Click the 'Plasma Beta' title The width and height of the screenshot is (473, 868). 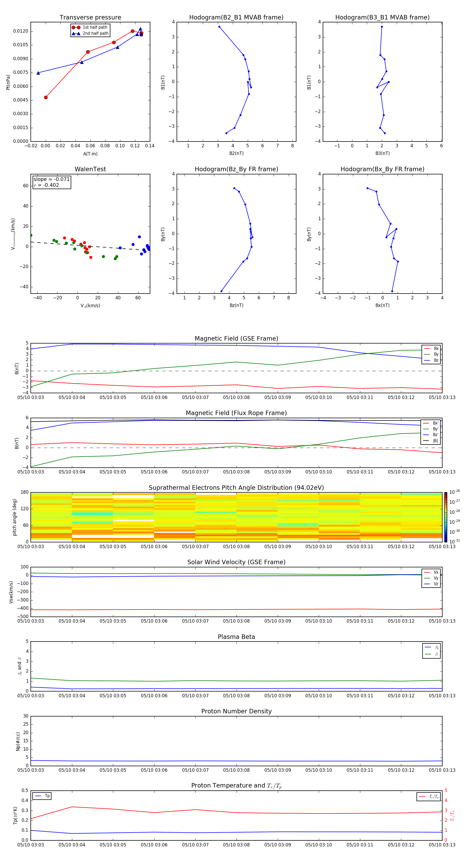point(236,637)
